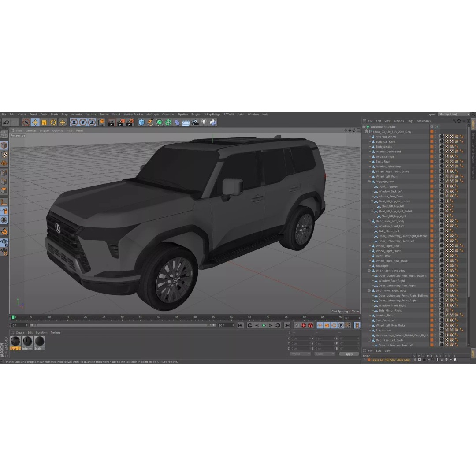Viewport: 476px width, 476px height.
Task: Open Edit Render Settings clapperboard icon
Action: tap(130, 123)
